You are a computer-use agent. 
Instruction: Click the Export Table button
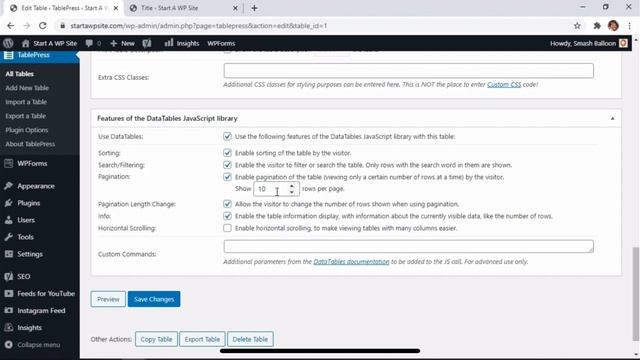click(x=202, y=339)
